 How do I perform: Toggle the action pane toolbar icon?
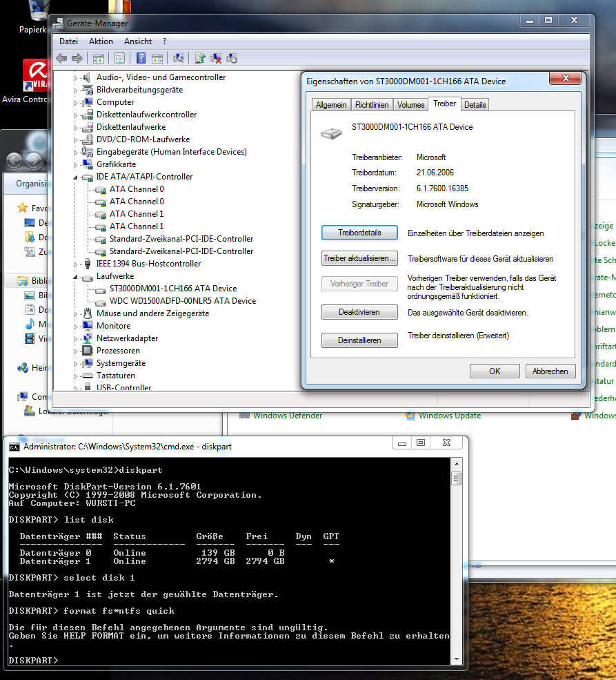point(157,58)
